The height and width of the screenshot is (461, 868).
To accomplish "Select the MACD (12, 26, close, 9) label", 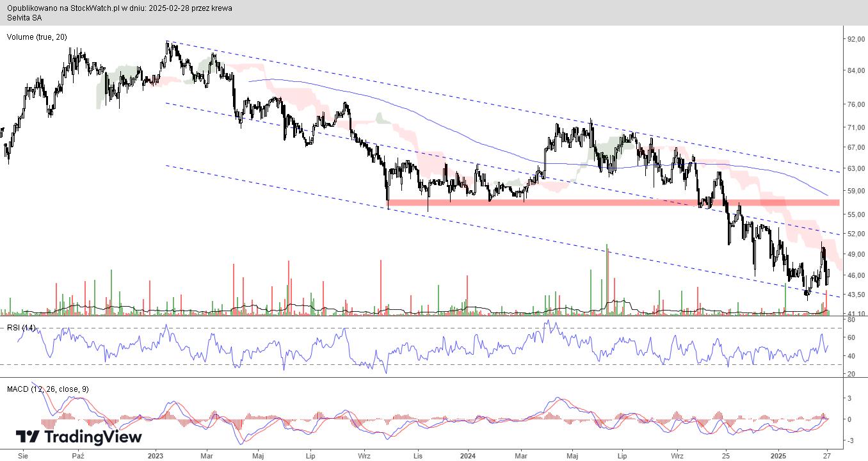I will (x=49, y=389).
